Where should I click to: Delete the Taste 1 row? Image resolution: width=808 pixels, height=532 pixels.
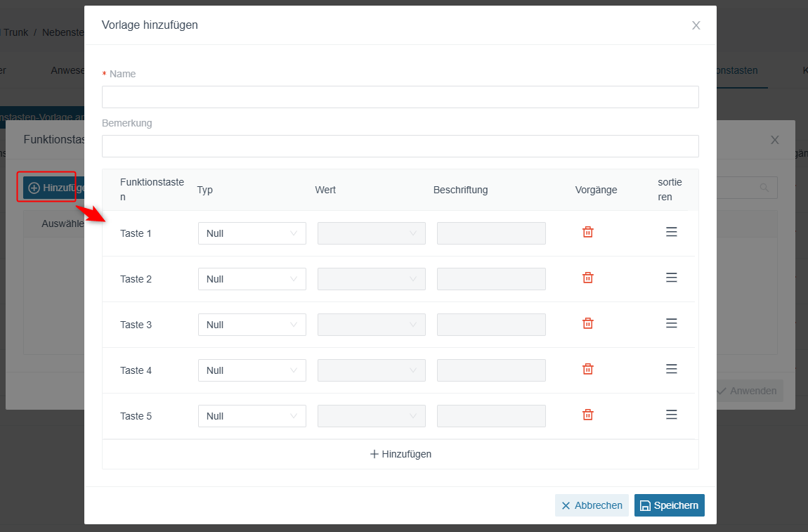click(587, 233)
